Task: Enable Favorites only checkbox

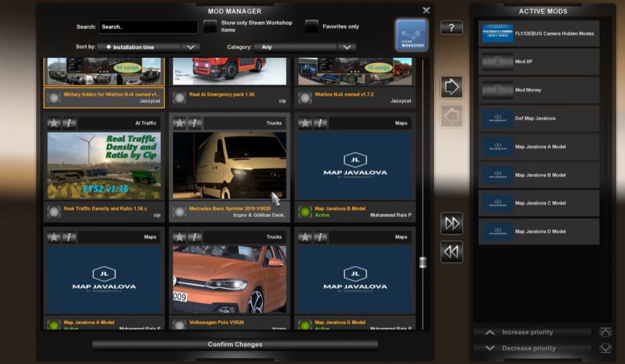Action: pyautogui.click(x=311, y=26)
